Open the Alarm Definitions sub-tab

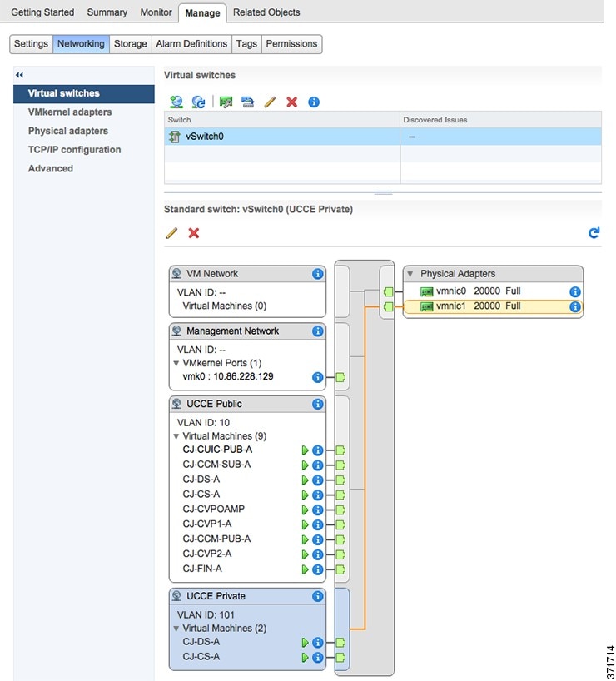[x=191, y=44]
